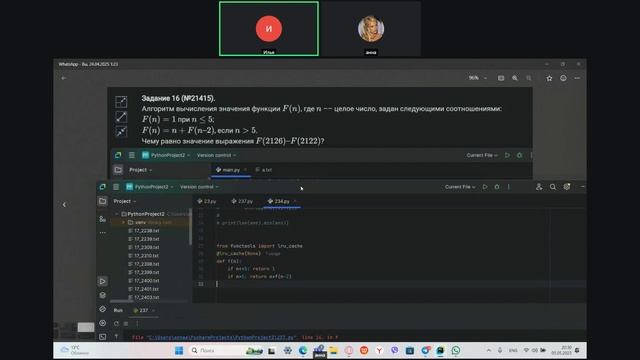Select participant tile Илья
Viewport: 640px width, 360px height.
[269, 29]
